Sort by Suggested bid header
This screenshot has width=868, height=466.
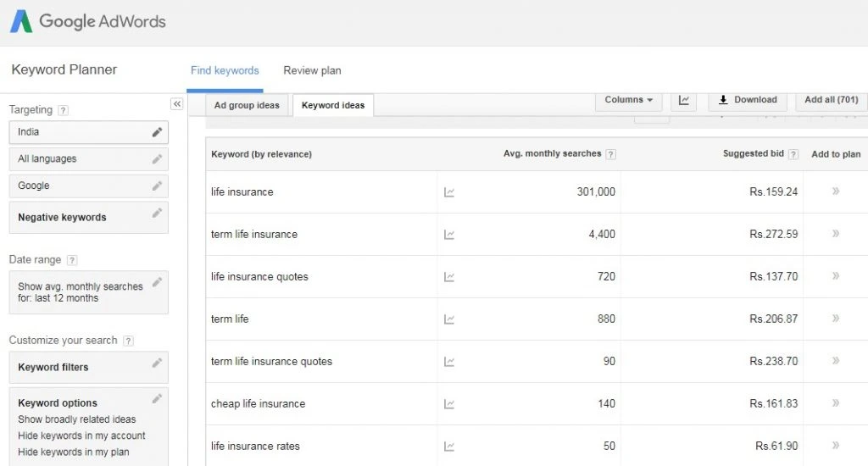click(754, 154)
